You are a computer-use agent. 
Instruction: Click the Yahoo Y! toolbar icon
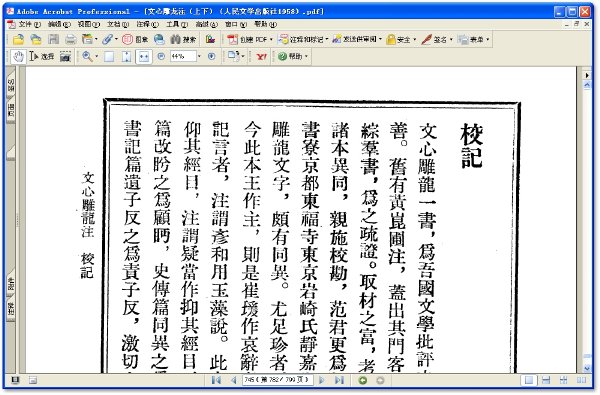tap(261, 57)
